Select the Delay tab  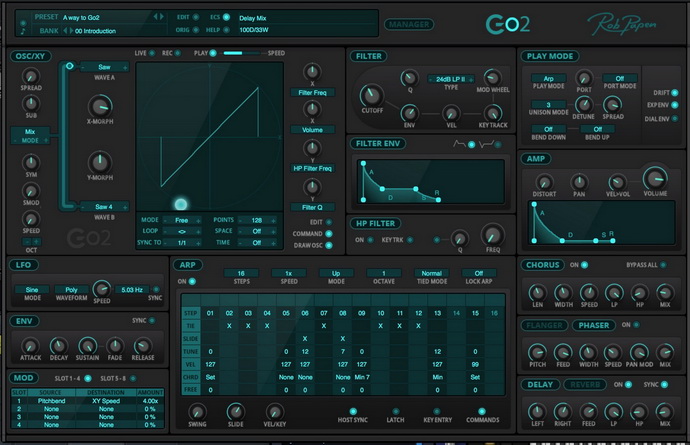tap(540, 385)
